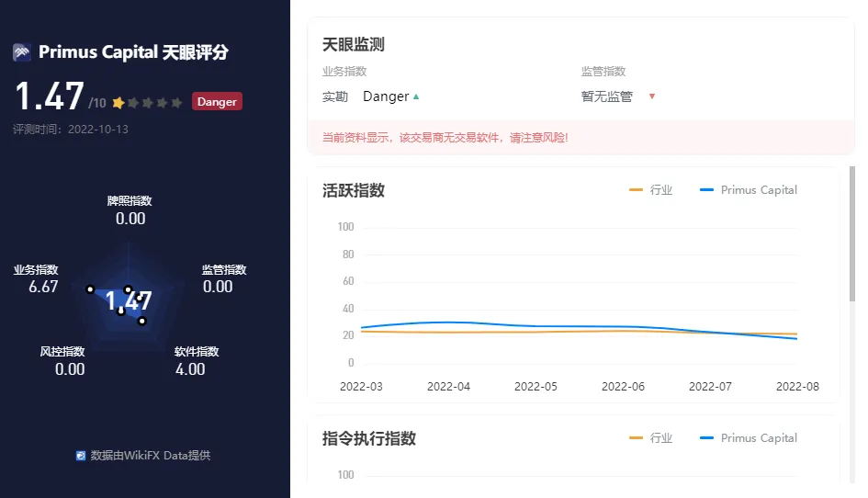Click the 软件指数 4.00 value

(x=190, y=369)
